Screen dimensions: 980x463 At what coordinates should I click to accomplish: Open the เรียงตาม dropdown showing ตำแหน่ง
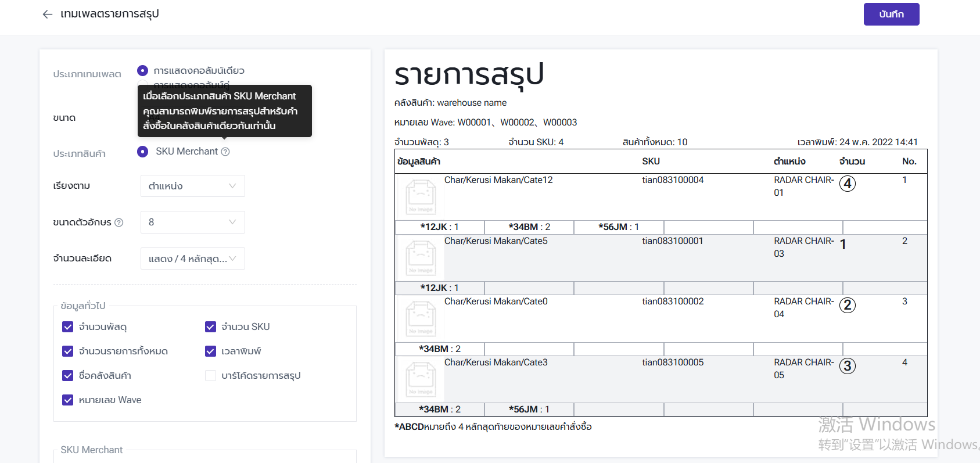click(x=193, y=186)
